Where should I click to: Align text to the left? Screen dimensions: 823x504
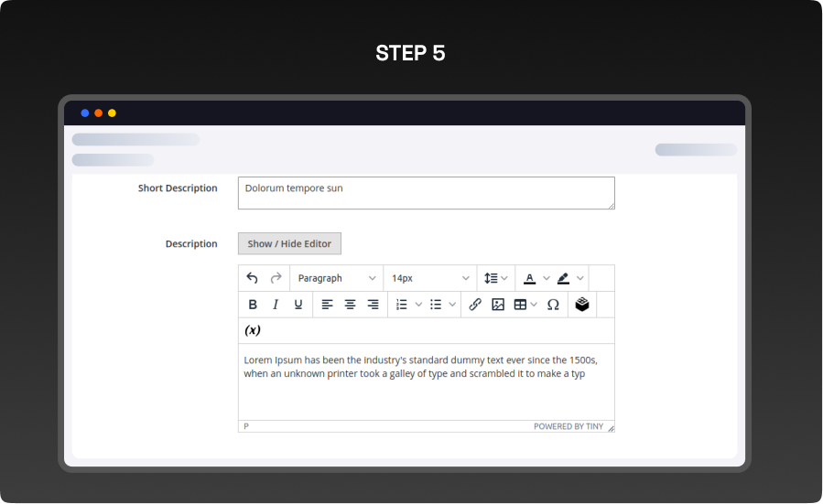(327, 305)
